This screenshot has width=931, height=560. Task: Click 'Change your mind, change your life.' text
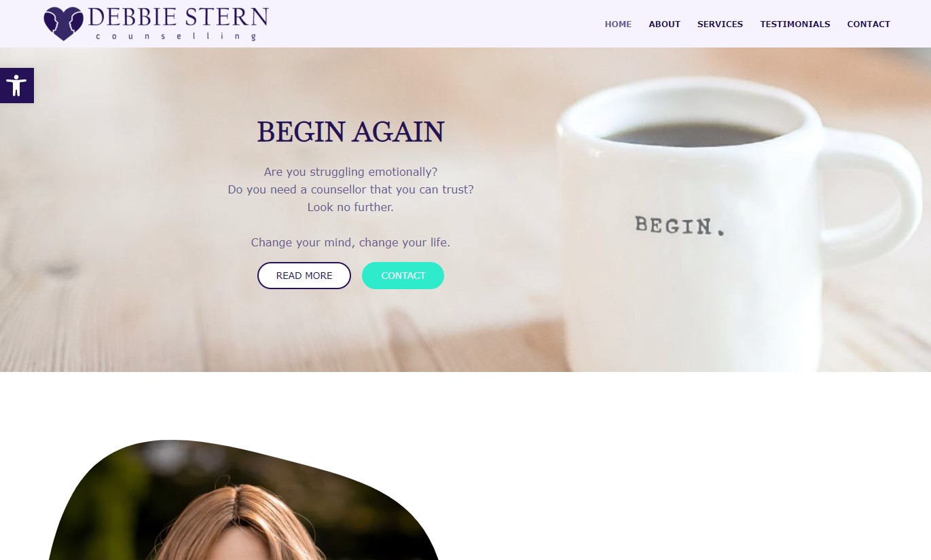tap(350, 242)
